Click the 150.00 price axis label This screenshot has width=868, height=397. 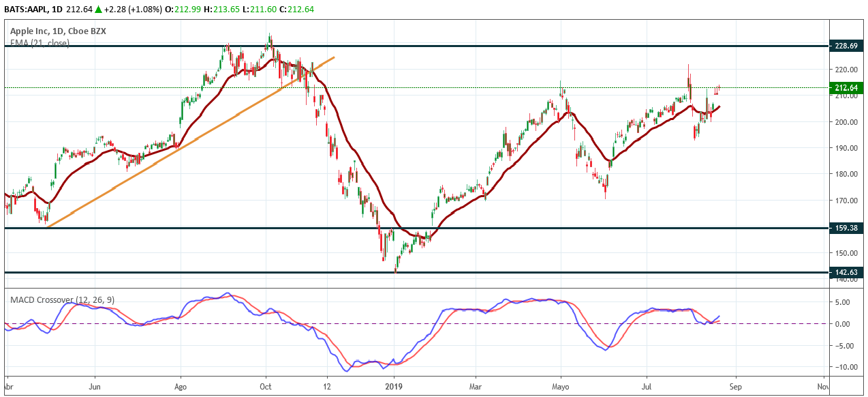tap(846, 253)
